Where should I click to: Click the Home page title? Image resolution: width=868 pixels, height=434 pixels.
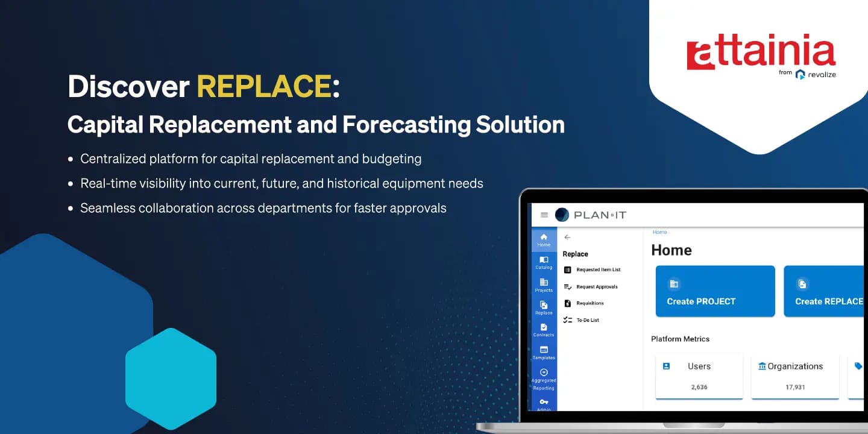point(671,250)
